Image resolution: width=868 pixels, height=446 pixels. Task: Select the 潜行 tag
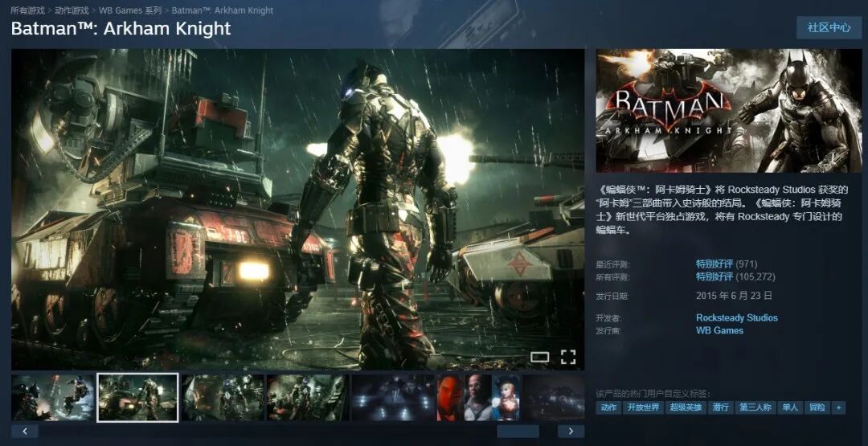721,407
